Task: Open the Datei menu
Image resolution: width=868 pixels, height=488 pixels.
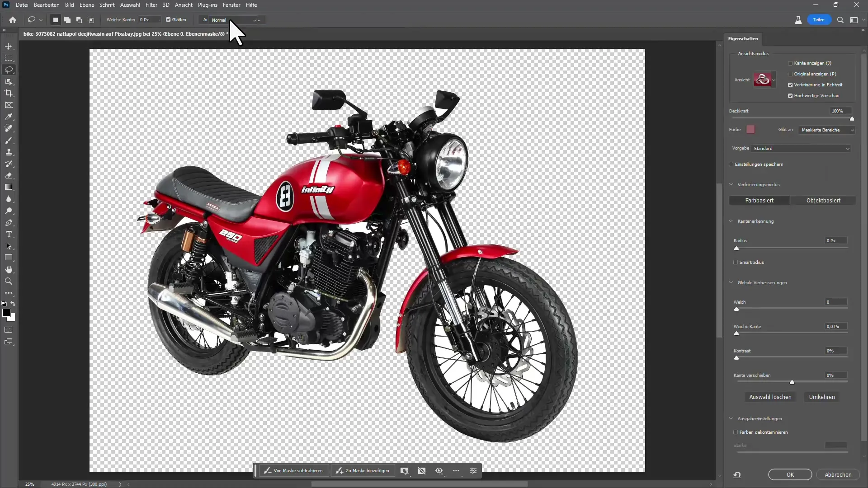Action: (x=22, y=5)
